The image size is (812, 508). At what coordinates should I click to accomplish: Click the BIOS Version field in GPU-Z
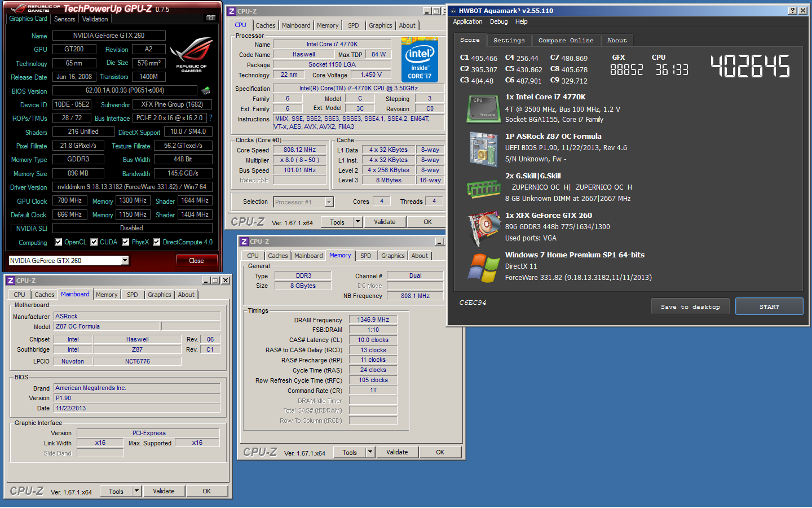[125, 90]
